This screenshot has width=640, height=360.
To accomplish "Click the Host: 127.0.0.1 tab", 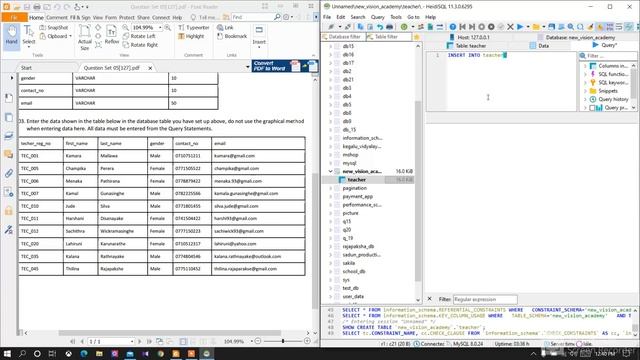I will pyautogui.click(x=469, y=37).
